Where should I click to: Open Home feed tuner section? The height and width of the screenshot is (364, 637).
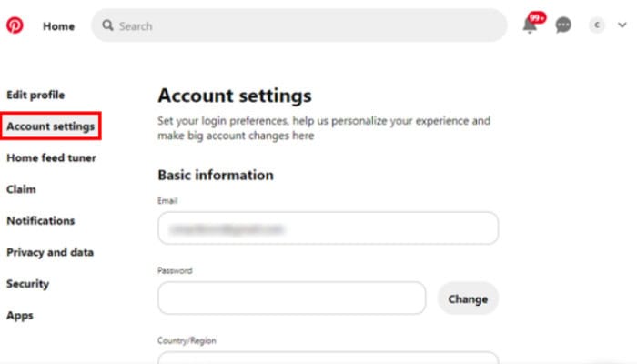(x=52, y=157)
